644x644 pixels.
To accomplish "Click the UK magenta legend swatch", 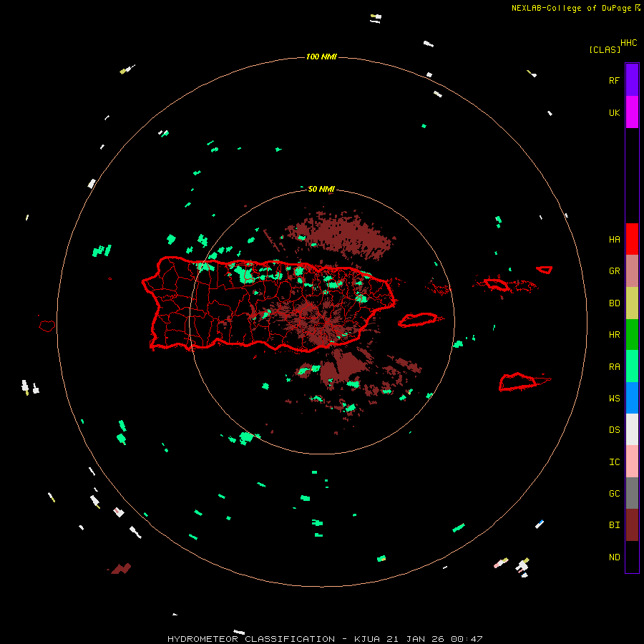I will (632, 112).
